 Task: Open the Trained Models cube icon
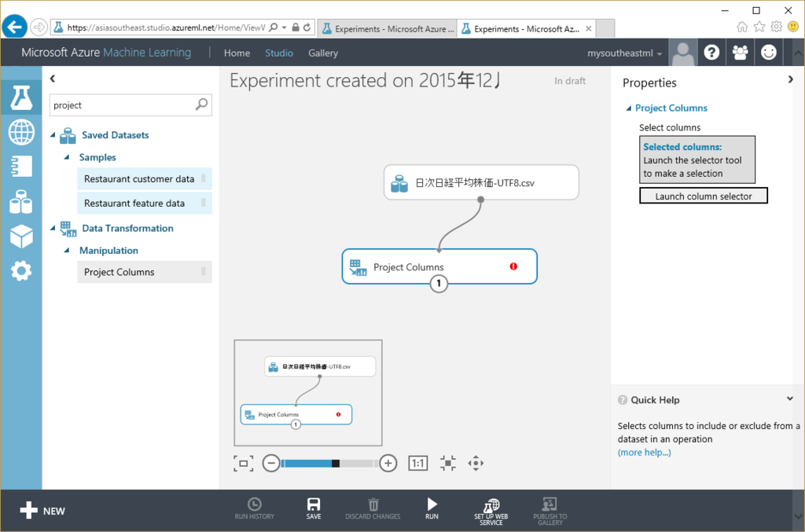coord(21,237)
